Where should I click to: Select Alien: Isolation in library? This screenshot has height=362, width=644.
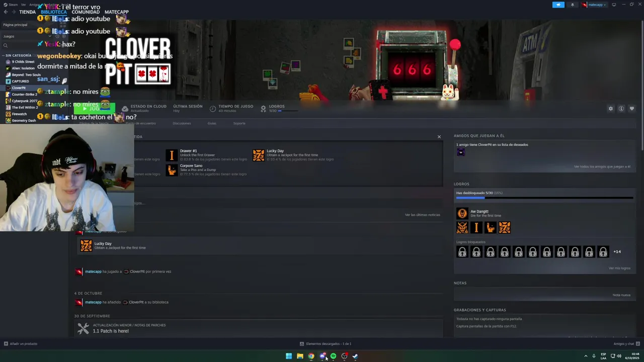pos(23,68)
